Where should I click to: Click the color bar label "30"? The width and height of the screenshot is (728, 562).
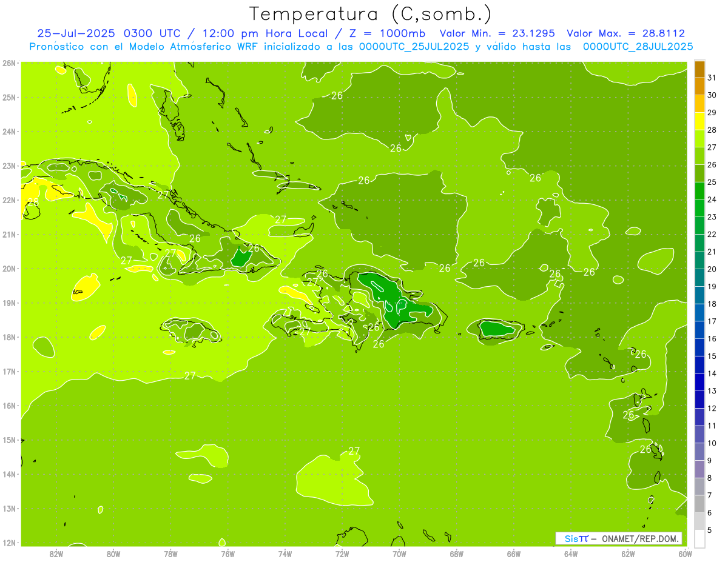712,95
